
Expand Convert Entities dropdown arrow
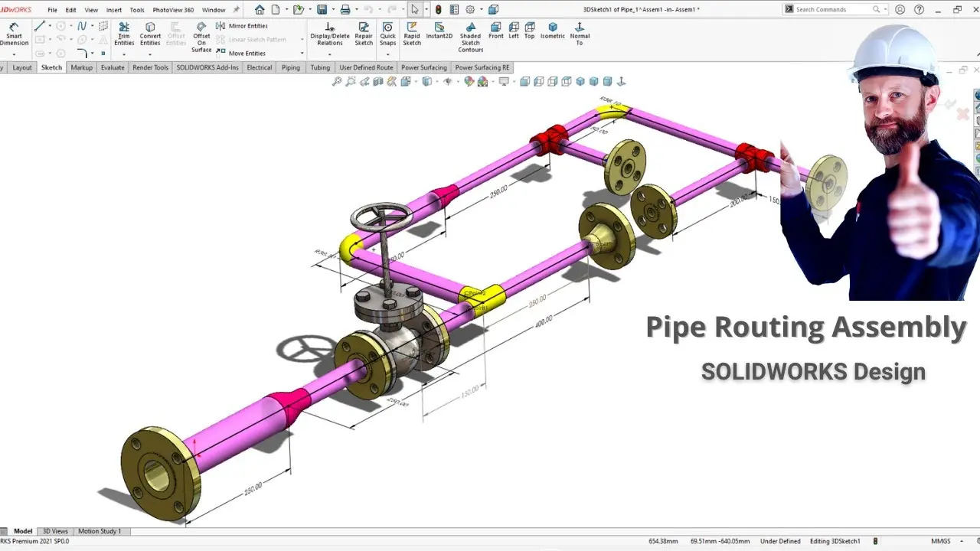150,54
